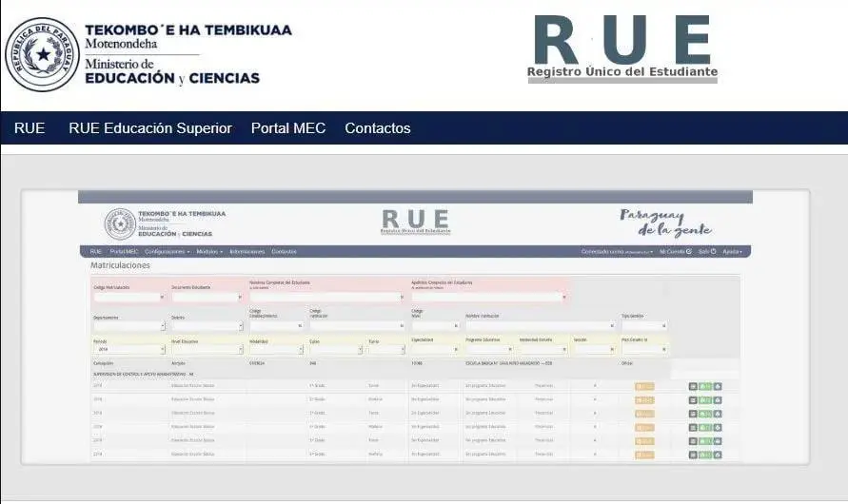
Task: Open the Distrito dropdown filter
Action: [207, 326]
